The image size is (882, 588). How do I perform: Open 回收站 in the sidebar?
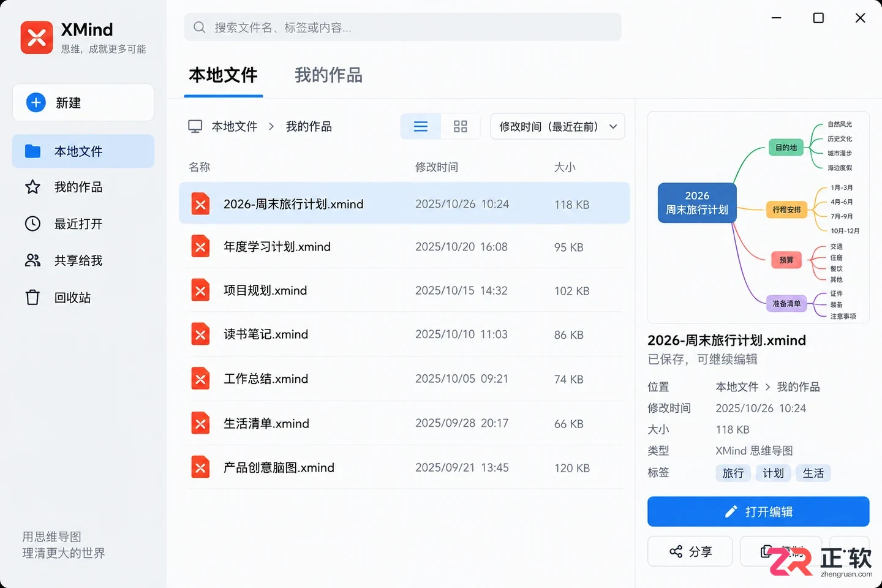coord(83,298)
